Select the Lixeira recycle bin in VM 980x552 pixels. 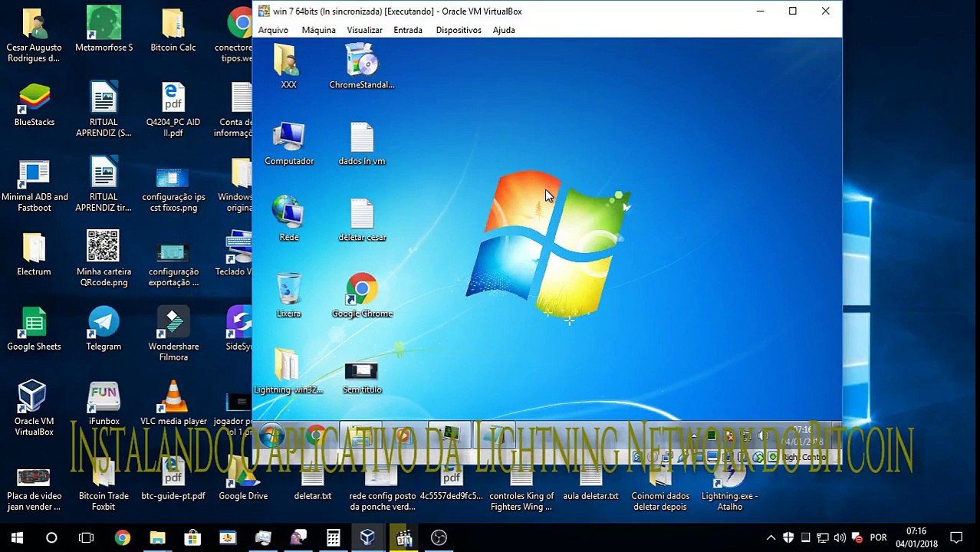(288, 295)
